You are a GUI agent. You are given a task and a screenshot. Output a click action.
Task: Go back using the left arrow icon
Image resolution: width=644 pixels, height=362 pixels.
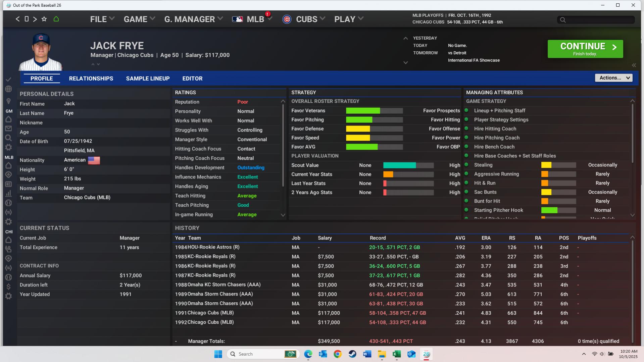coord(17,19)
